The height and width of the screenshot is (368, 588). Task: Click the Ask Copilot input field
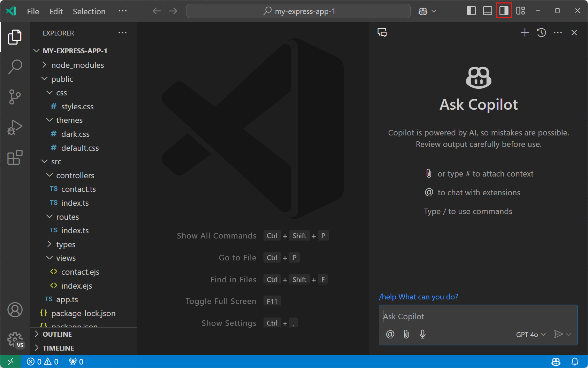pyautogui.click(x=478, y=316)
